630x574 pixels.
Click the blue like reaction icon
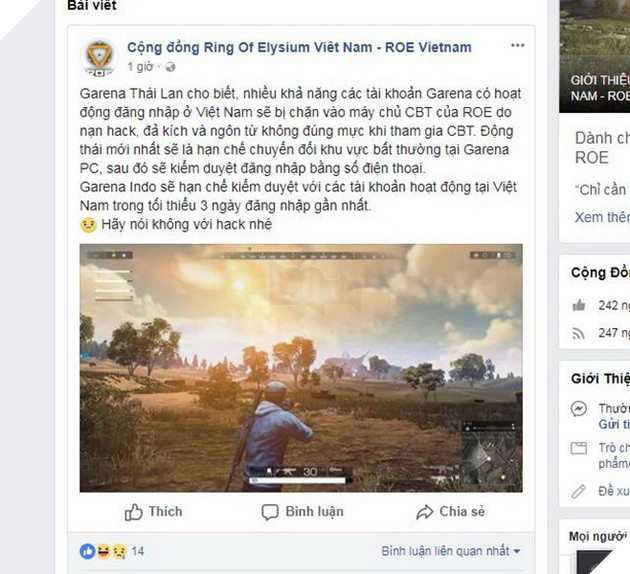pyautogui.click(x=87, y=551)
